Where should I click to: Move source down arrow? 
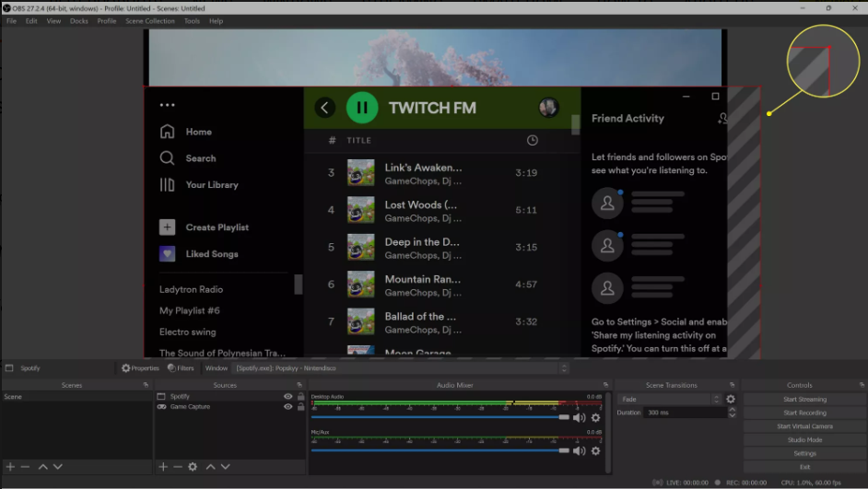click(226, 467)
